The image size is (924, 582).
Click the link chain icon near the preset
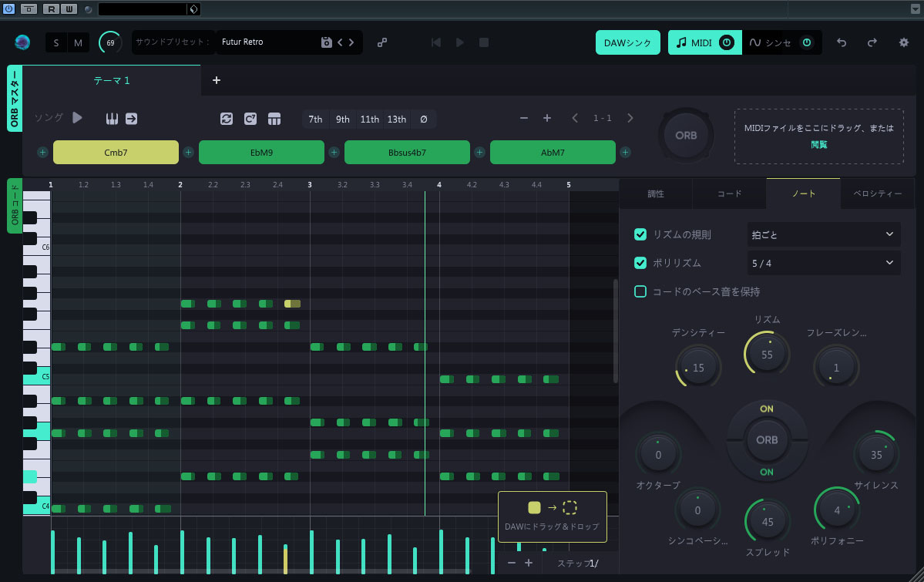click(382, 42)
